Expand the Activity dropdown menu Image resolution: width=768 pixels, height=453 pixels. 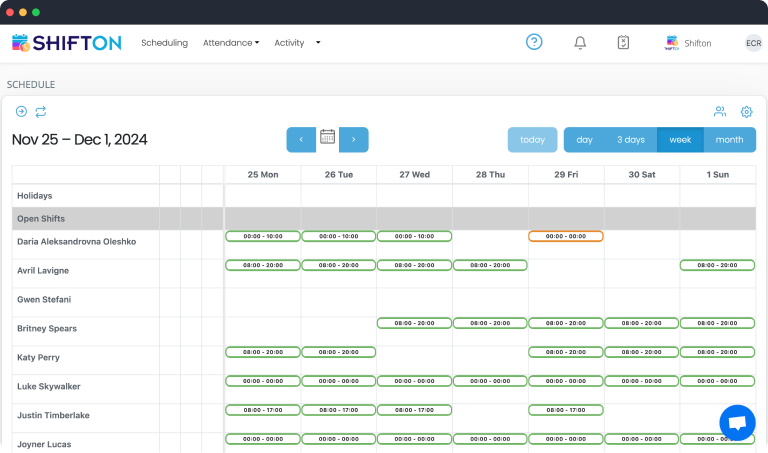point(297,43)
